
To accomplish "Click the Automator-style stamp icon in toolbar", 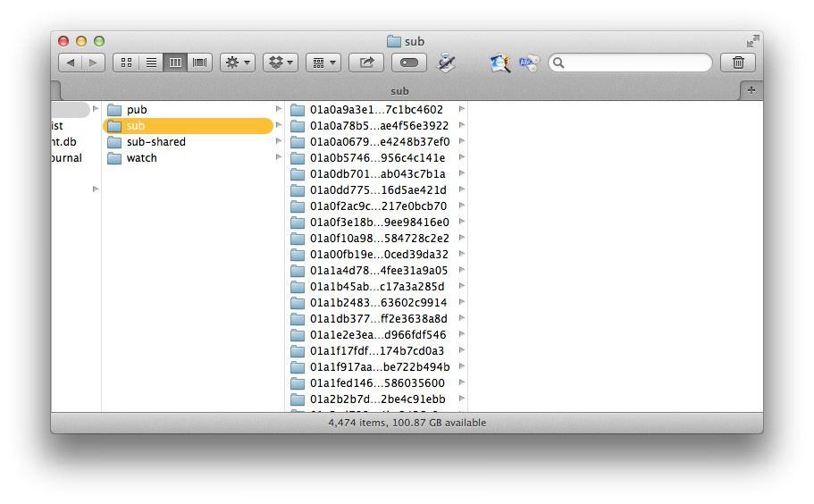I will pyautogui.click(x=447, y=63).
